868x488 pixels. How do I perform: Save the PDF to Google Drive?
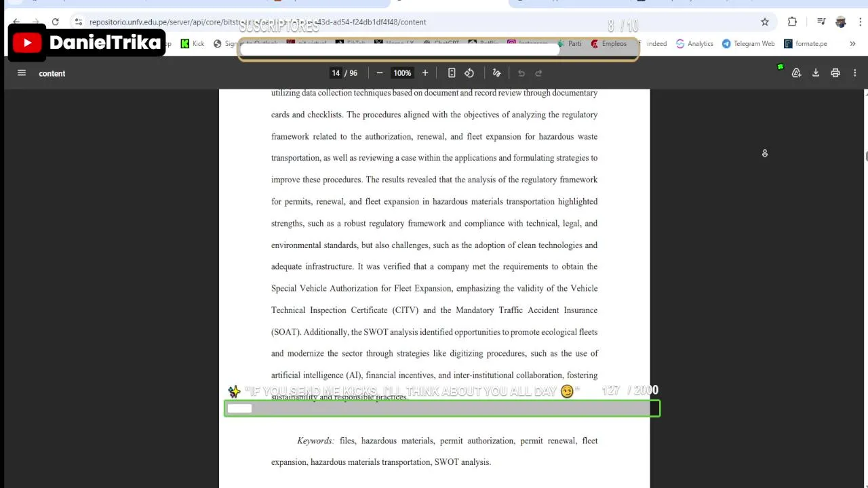797,73
